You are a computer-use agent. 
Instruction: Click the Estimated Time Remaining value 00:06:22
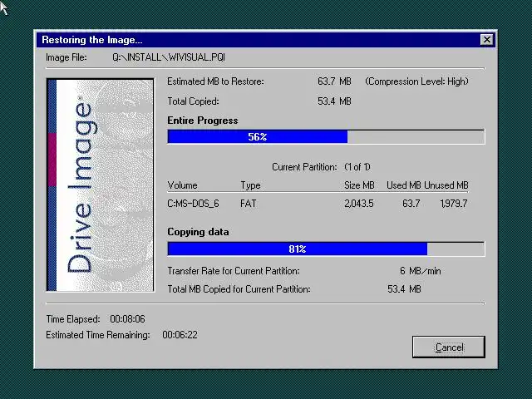tap(180, 335)
